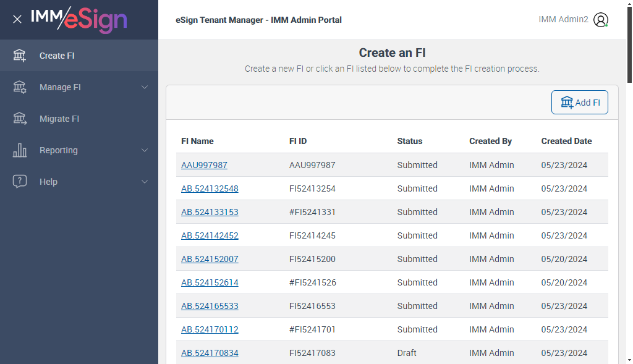Screen dimensions: 633x364
Task: Expand the Reporting submenu chevron
Action: [145, 150]
